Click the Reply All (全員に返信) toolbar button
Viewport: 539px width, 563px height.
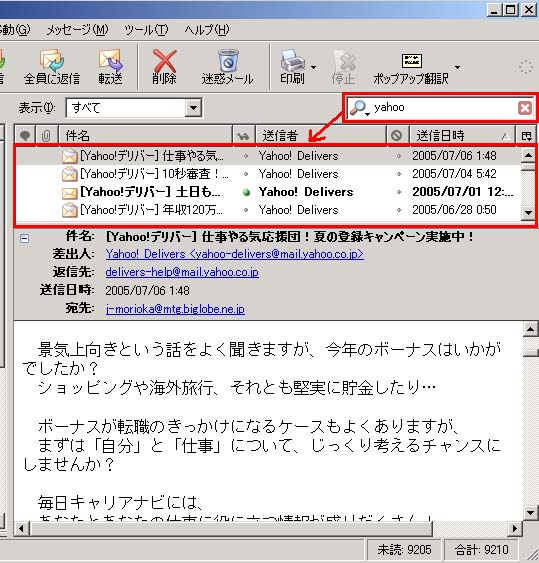52,67
